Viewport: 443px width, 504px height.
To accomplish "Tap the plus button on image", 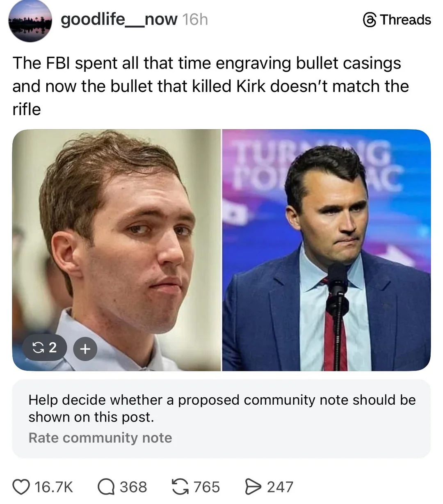I will [x=85, y=349].
